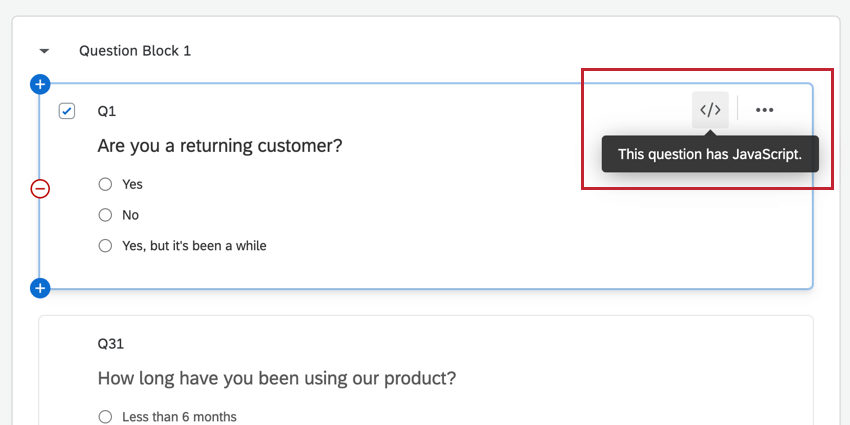This screenshot has height=425, width=850.
Task: Click the red minus icon beside Q1 choices
Action: (40, 188)
